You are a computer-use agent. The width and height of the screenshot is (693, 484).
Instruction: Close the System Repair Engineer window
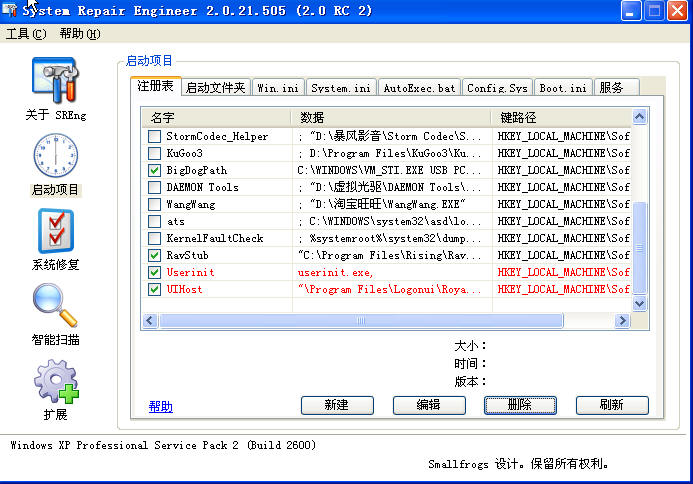(677, 11)
